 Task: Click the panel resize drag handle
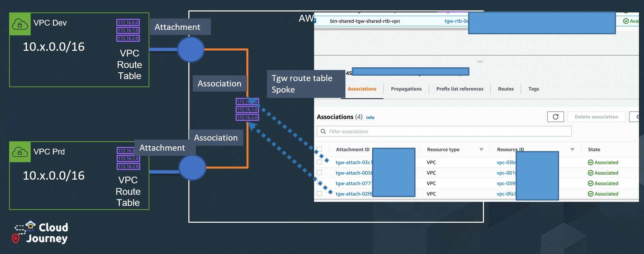click(480, 62)
